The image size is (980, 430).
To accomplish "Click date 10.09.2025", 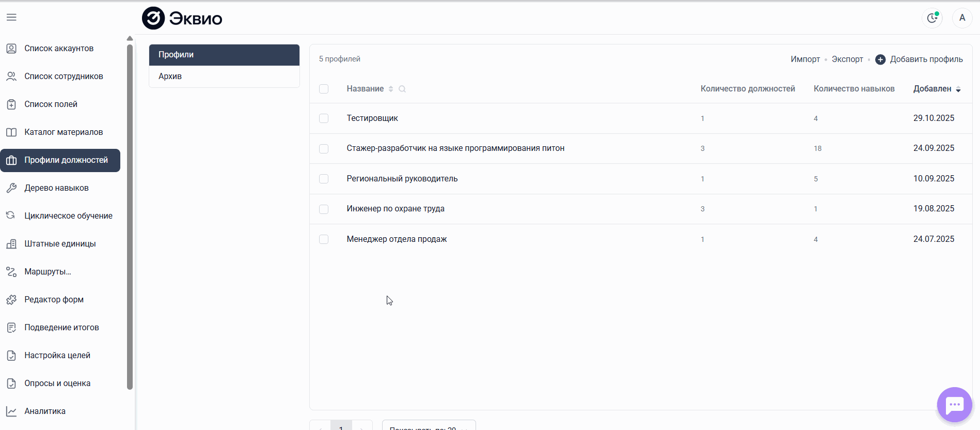I will tap(934, 179).
